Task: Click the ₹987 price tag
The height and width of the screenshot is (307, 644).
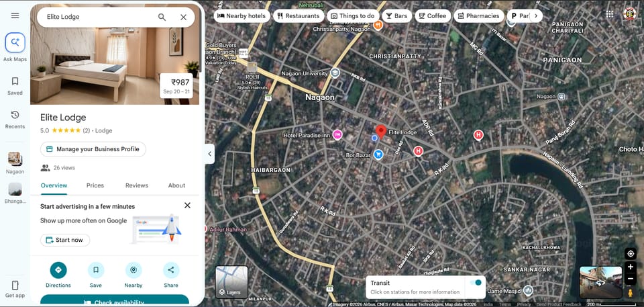Action: pyautogui.click(x=176, y=85)
